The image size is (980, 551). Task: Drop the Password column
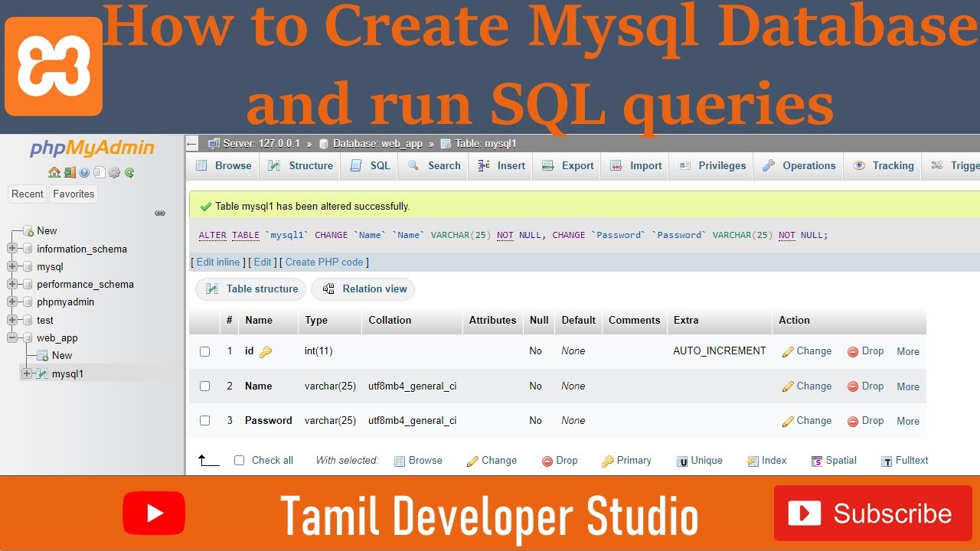coord(865,421)
